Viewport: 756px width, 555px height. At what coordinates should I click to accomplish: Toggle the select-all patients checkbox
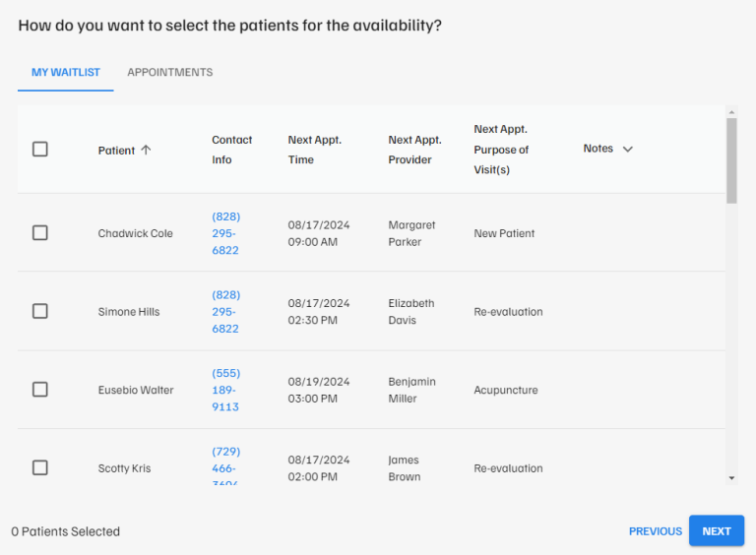click(x=40, y=150)
